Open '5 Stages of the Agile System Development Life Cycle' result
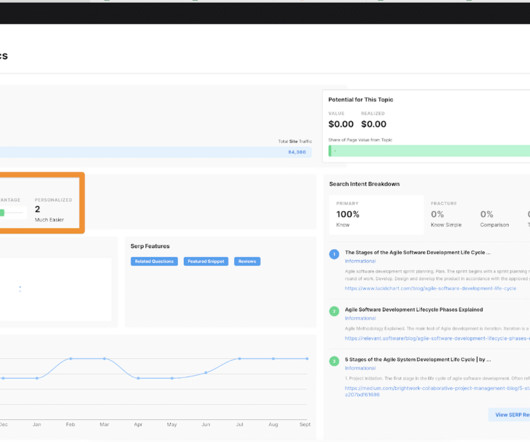The height and width of the screenshot is (442, 530). [x=418, y=359]
